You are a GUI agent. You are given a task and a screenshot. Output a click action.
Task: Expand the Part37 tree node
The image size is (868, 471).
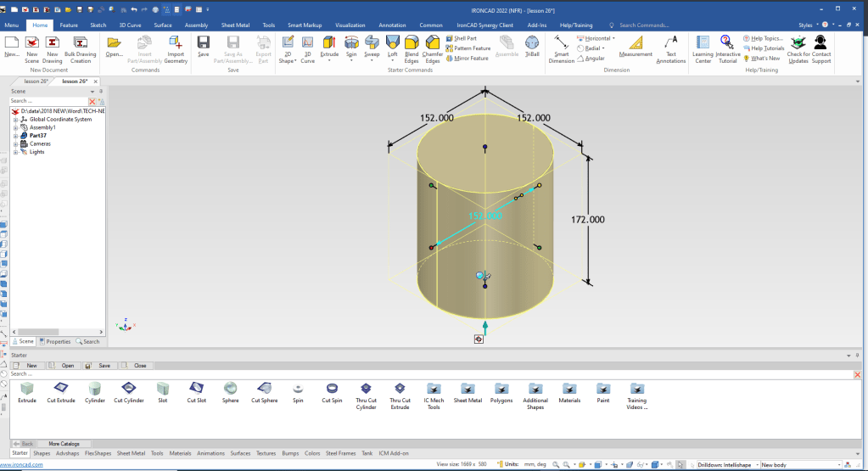[15, 136]
